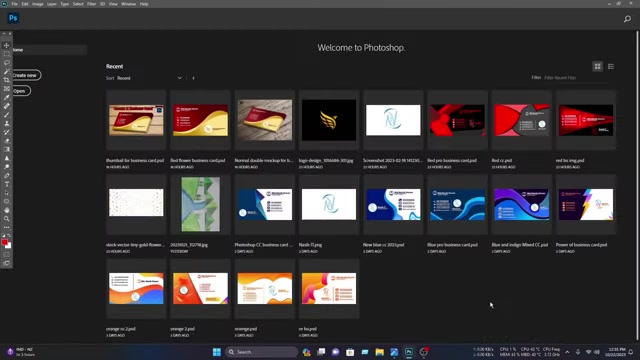Select the Path Selection tool

7,193
